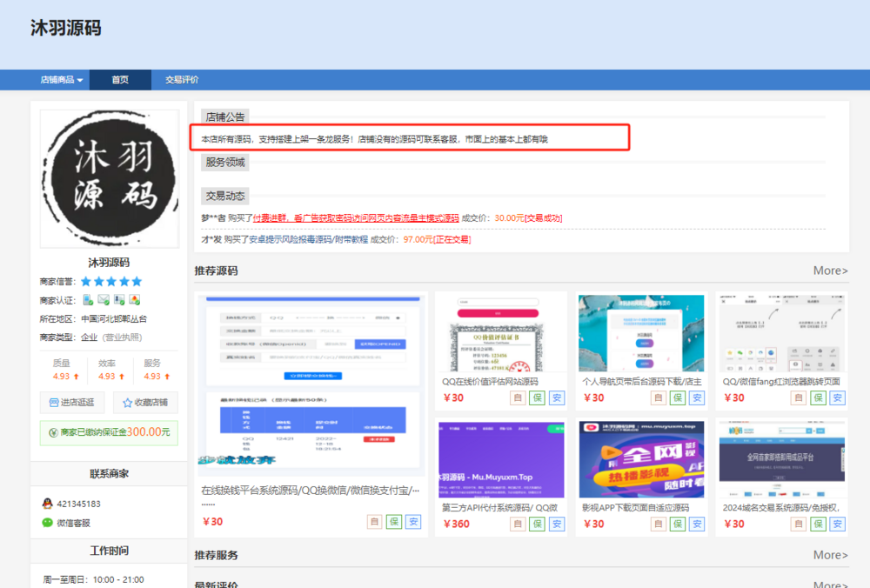This screenshot has height=588, width=870.
Task: Open the 安卓提示风险报毒源码 transaction link
Action: [x=307, y=239]
